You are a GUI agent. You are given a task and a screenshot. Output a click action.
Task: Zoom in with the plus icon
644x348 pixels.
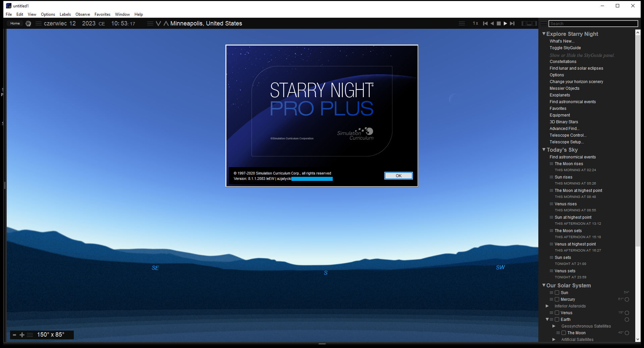pos(22,335)
